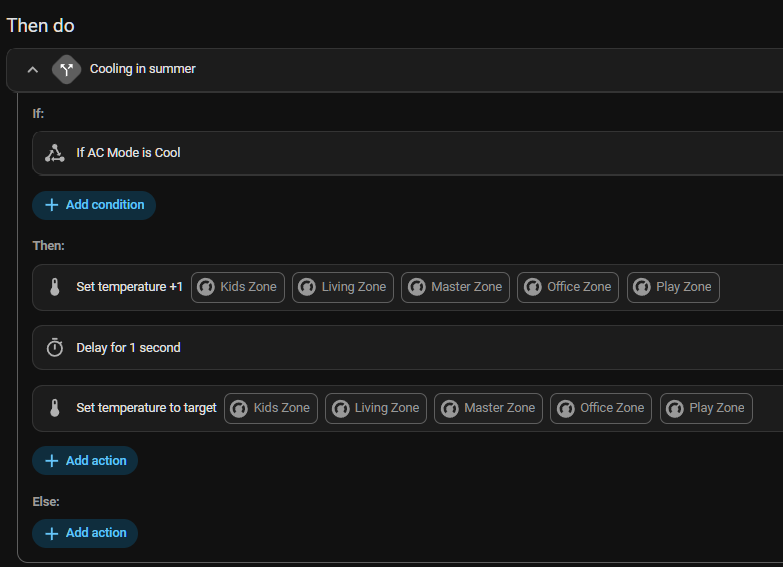Click the choose-branch icon beside Cooling in summer

click(x=66, y=69)
